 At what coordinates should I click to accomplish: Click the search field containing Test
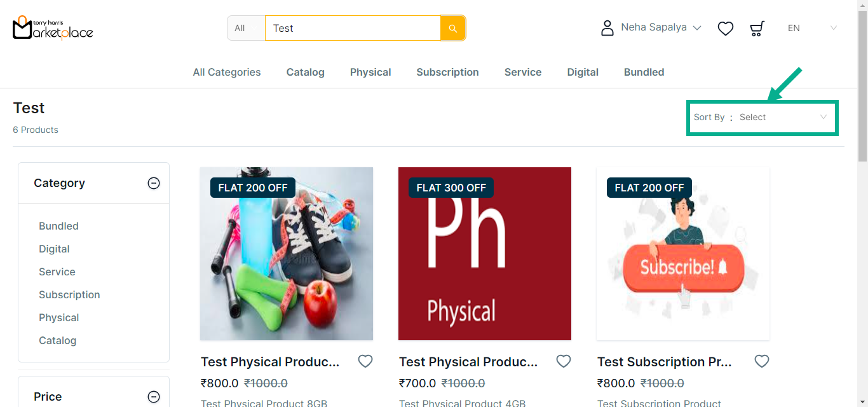tap(353, 28)
